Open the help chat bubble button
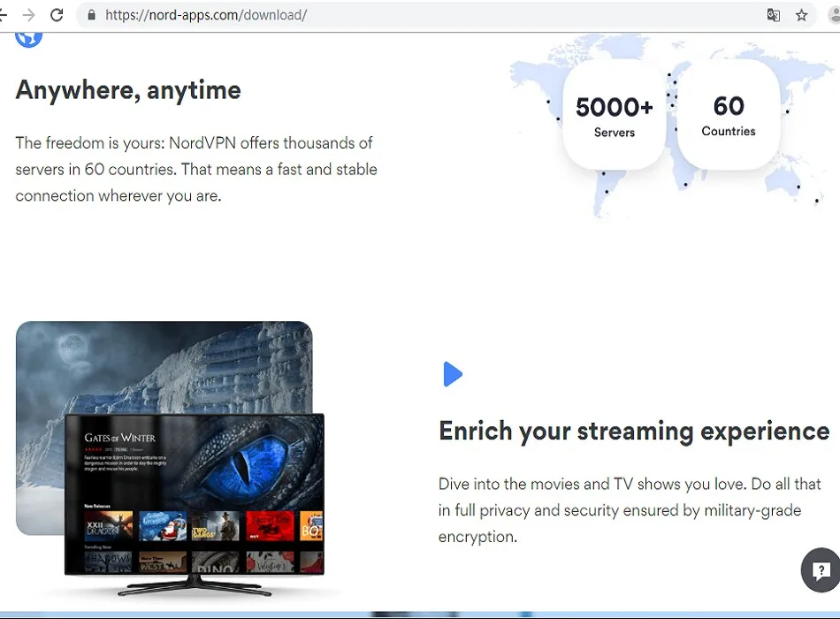Image resolution: width=840 pixels, height=619 pixels. point(821,569)
